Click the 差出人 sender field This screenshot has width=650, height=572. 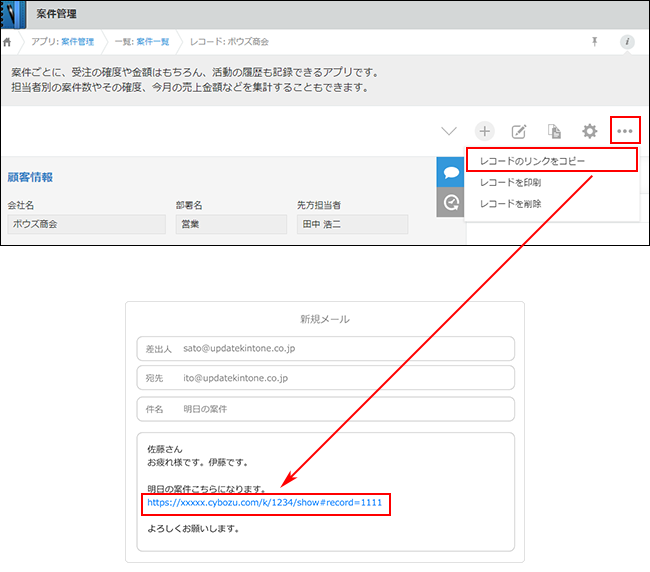point(326,349)
